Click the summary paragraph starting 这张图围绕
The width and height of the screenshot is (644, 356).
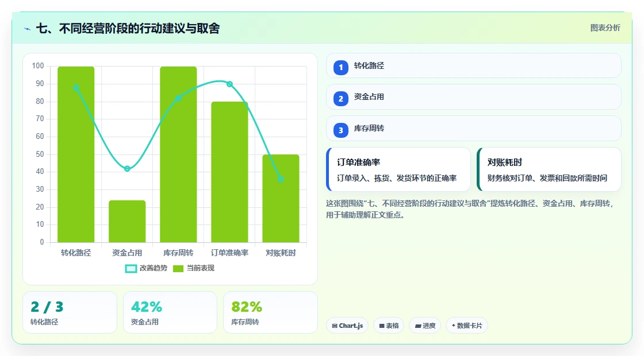coord(469,209)
